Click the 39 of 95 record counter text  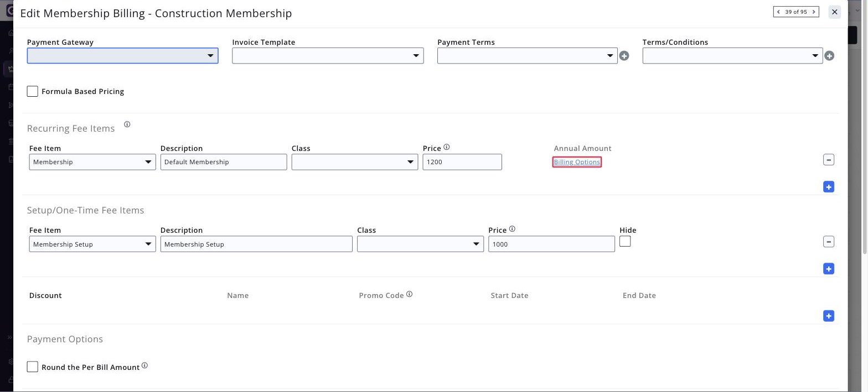[796, 12]
